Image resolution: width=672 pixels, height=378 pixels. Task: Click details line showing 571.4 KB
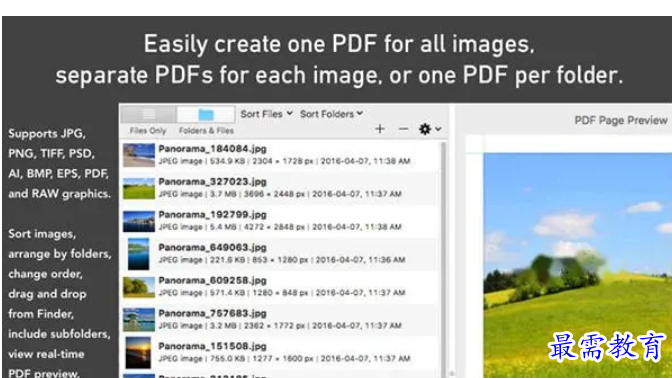point(282,293)
